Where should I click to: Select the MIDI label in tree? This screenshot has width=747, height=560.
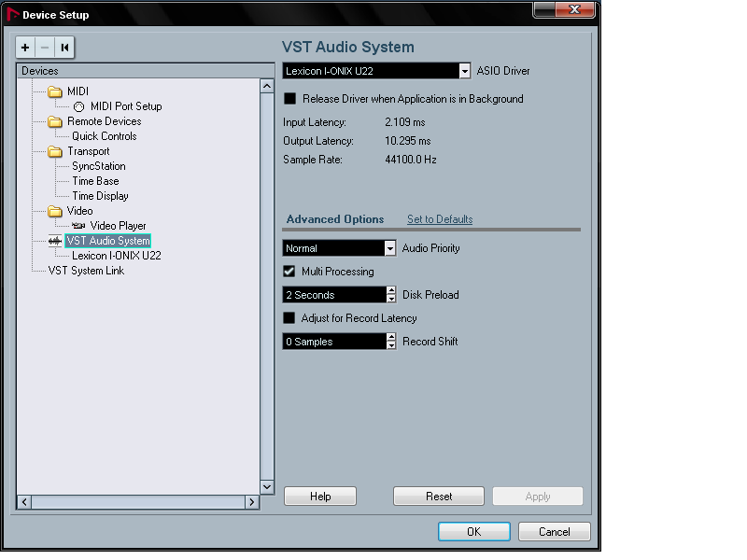pos(78,91)
